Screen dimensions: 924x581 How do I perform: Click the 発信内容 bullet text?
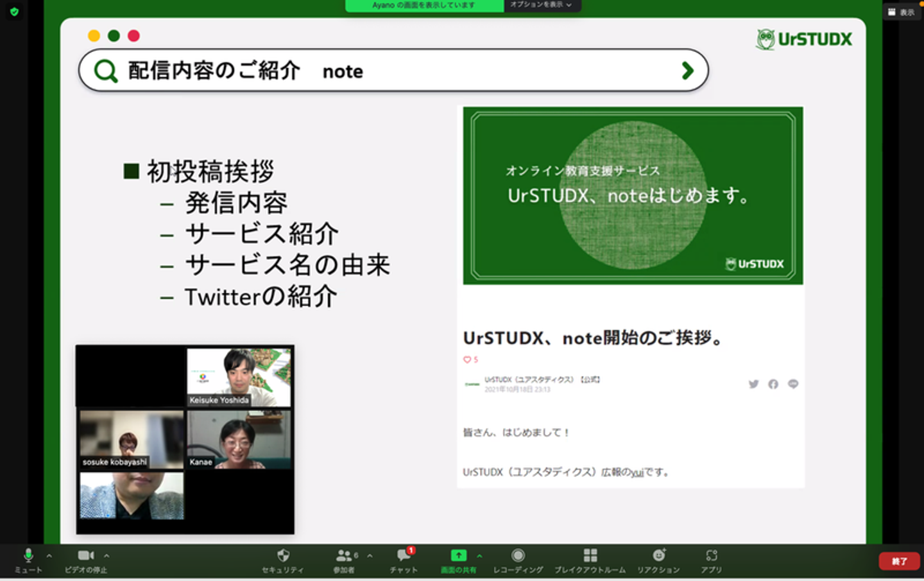coord(236,203)
